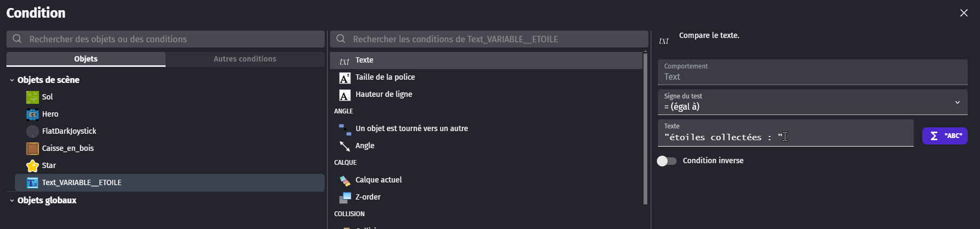Image resolution: width=980 pixels, height=229 pixels.
Task: Collapse the Objets globaux group
Action: [12, 201]
